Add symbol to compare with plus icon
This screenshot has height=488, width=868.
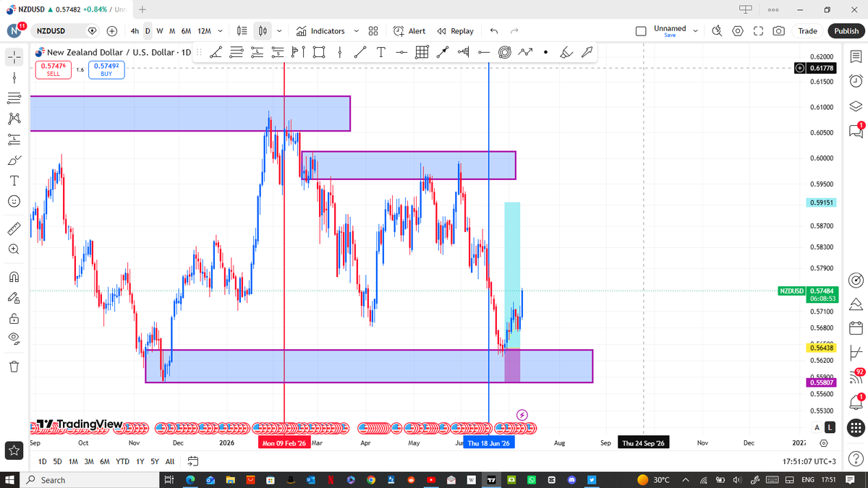112,31
